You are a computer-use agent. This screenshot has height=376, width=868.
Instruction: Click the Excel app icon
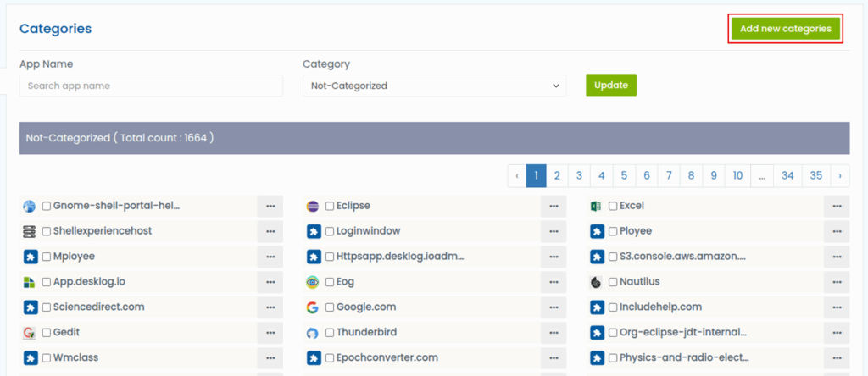pyautogui.click(x=596, y=206)
